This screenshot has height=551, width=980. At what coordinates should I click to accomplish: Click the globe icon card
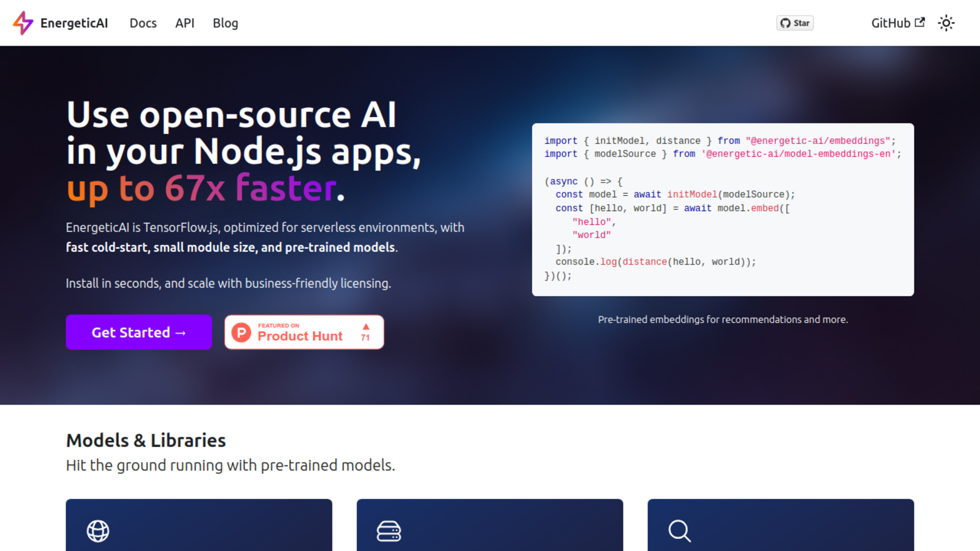98,531
